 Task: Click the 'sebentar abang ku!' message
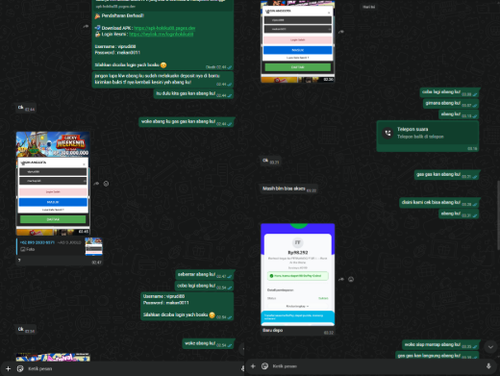click(205, 275)
